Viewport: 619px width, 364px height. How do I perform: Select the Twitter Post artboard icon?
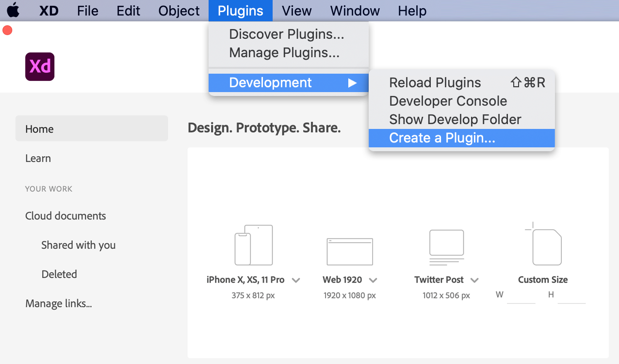pos(446,245)
